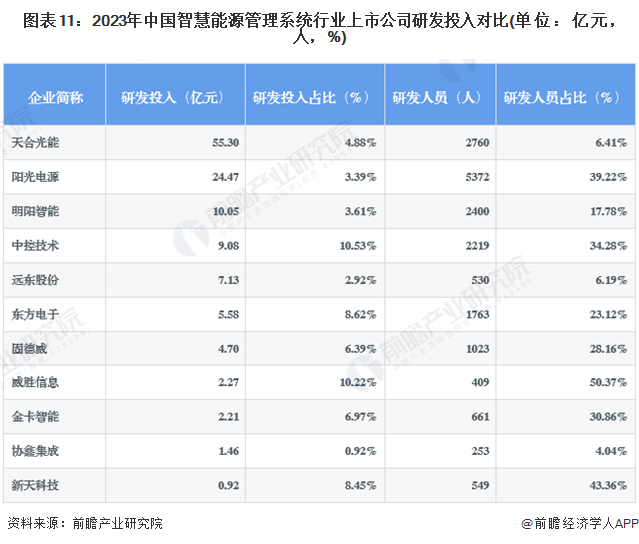The height and width of the screenshot is (544, 639).
Task: Click the 远东股份 company cell
Action: pyautogui.click(x=55, y=280)
